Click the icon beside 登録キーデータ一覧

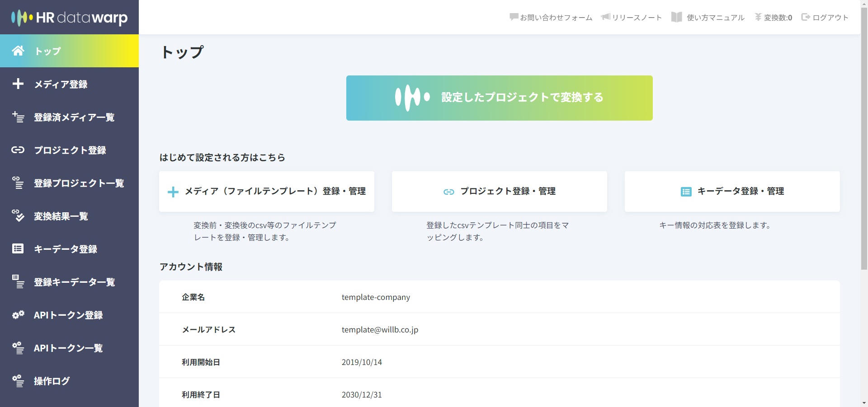click(18, 281)
